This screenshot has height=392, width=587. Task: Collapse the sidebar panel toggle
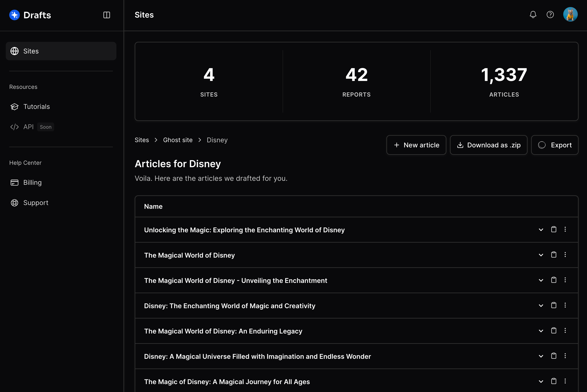coord(107,15)
